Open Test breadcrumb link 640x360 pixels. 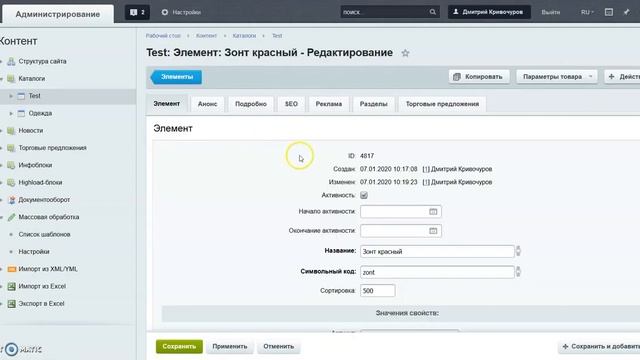pyautogui.click(x=277, y=36)
